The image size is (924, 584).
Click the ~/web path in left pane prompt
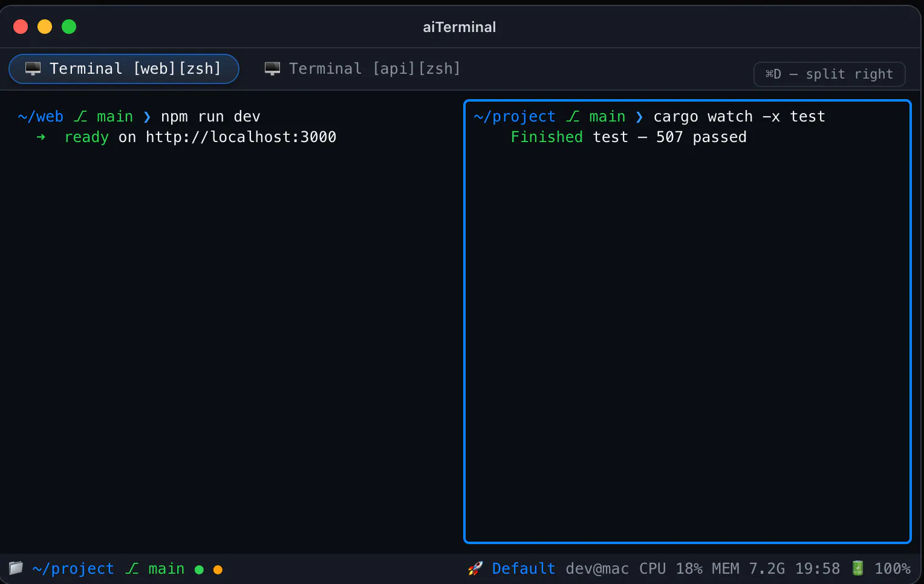[41, 117]
